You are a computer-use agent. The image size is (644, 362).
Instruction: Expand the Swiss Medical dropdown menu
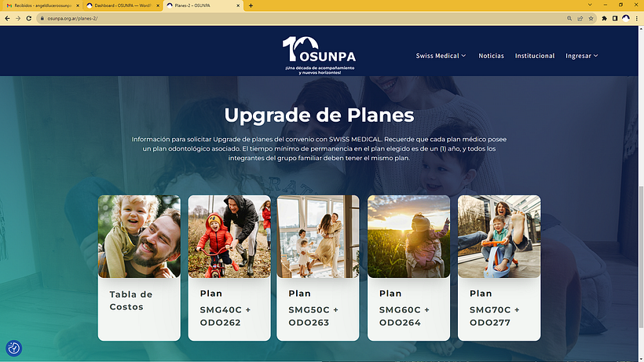(441, 56)
